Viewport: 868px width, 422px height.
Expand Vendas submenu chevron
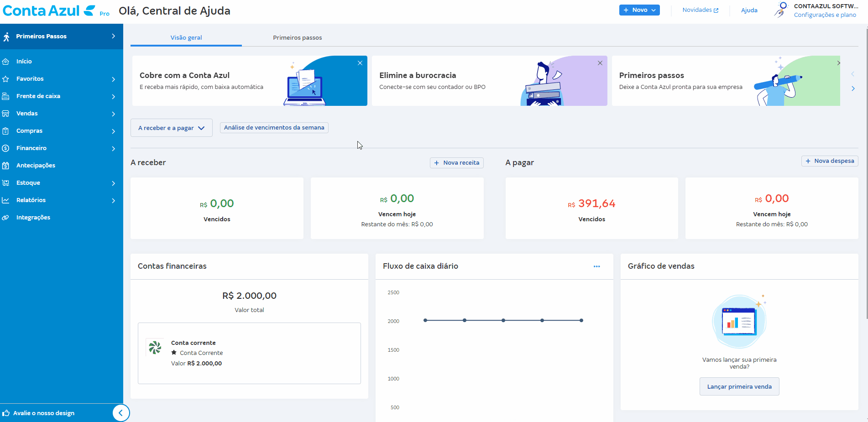pos(114,114)
